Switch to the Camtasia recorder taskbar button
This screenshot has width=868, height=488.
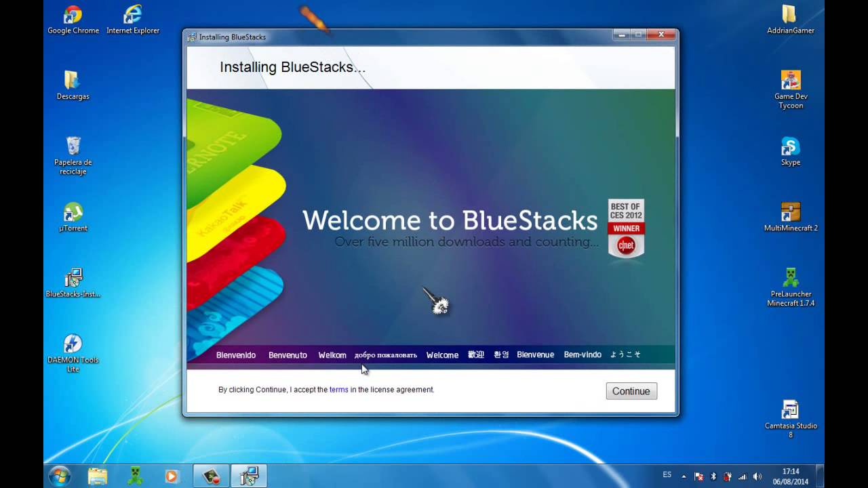[210, 476]
